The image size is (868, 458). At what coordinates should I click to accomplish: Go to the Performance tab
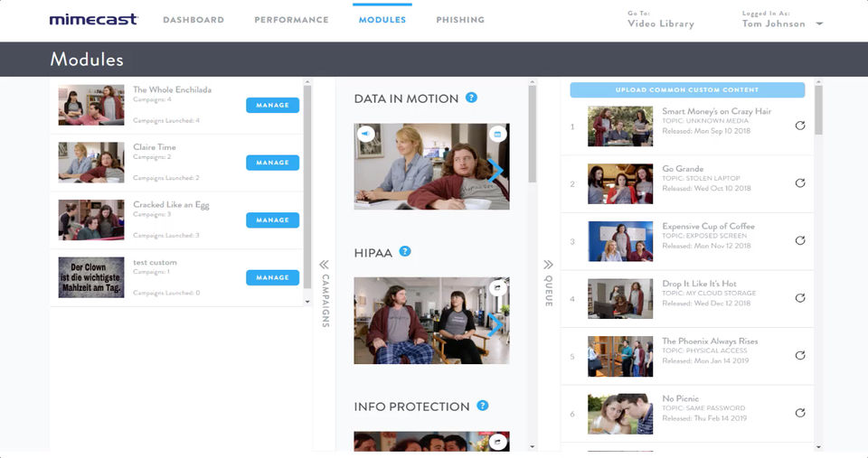pyautogui.click(x=291, y=20)
